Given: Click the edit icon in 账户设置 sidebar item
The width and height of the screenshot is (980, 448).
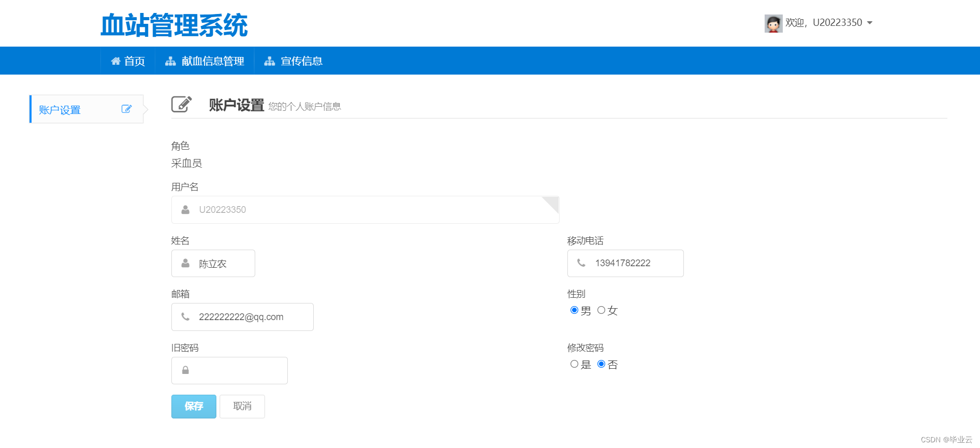Looking at the screenshot, I should (x=127, y=109).
